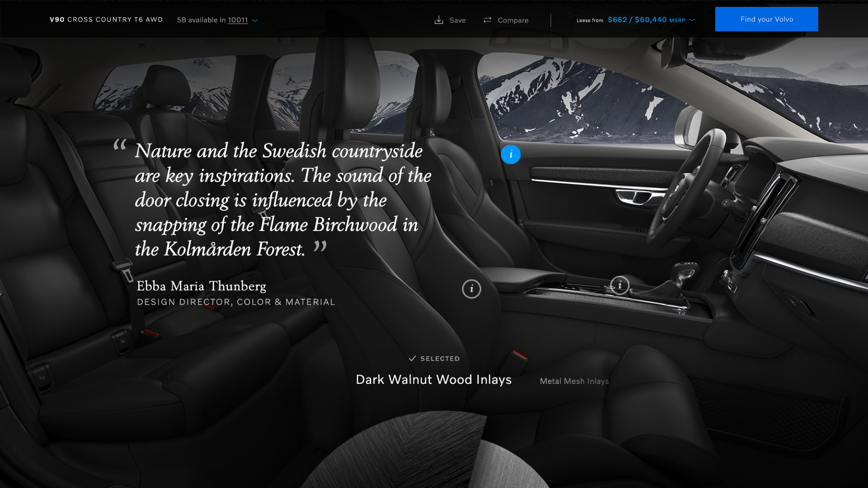
Task: Open the $662 / $60,440 lease price details
Action: pyautogui.click(x=637, y=20)
